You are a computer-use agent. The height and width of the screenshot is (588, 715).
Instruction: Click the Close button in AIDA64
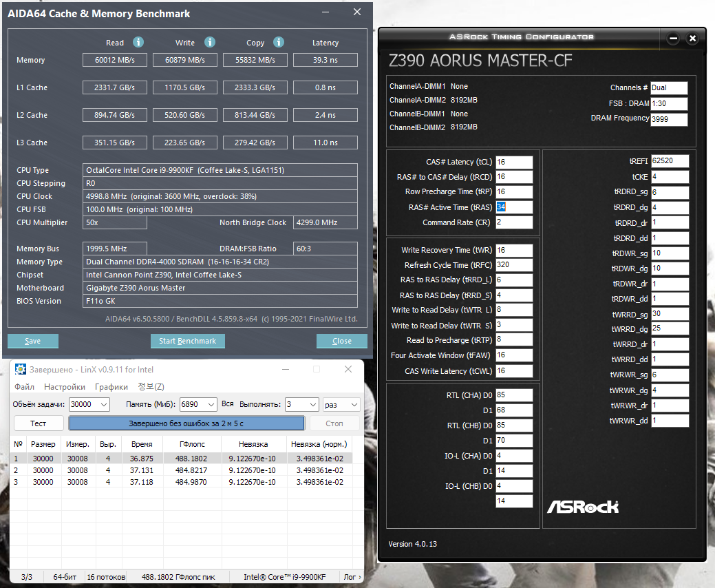pos(341,341)
